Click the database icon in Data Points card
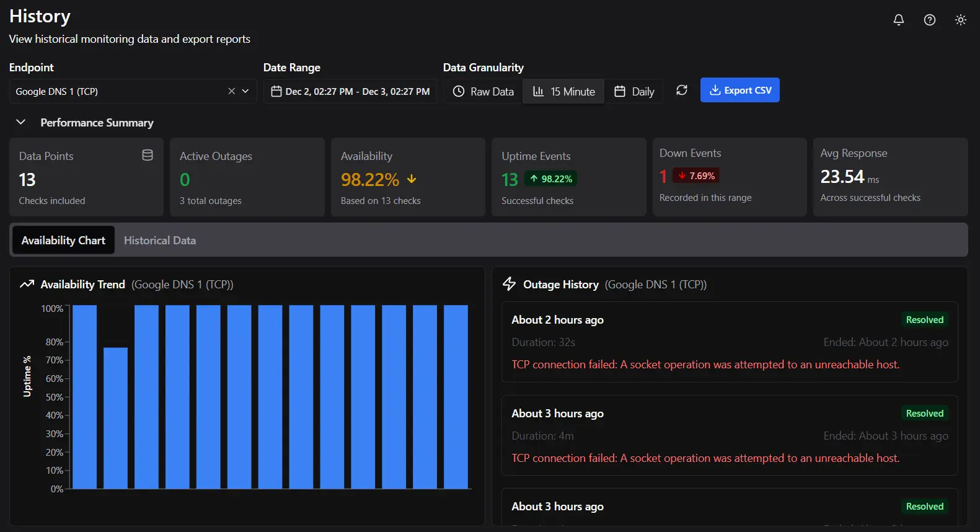 tap(148, 155)
